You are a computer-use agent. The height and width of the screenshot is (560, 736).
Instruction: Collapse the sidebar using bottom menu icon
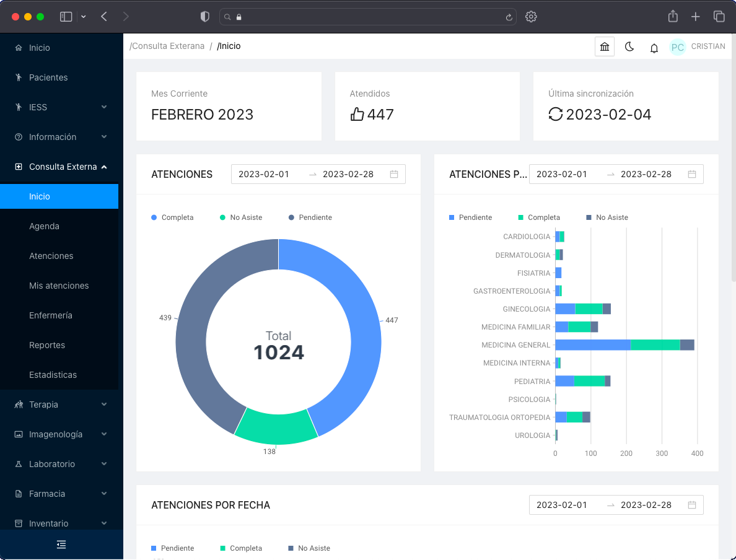point(61,545)
